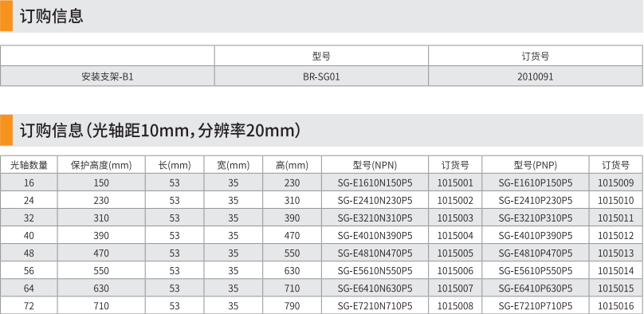The image size is (644, 314).
Task: Select model SG-E4010N390P5
Action: coord(375,236)
